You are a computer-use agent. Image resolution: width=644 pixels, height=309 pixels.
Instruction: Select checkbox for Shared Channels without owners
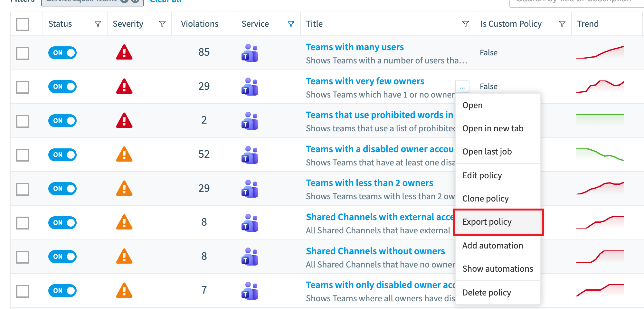(23, 257)
